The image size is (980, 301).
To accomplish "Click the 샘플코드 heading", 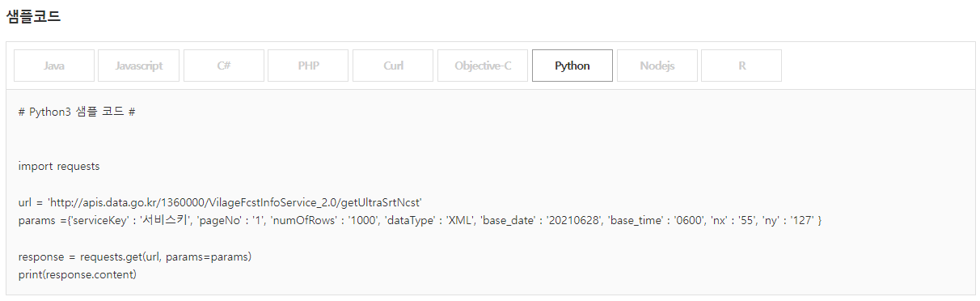I will click(33, 16).
